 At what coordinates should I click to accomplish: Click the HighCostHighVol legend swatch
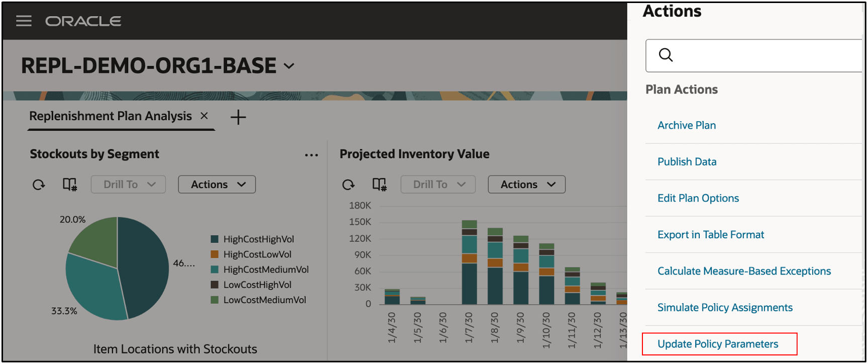pos(214,239)
